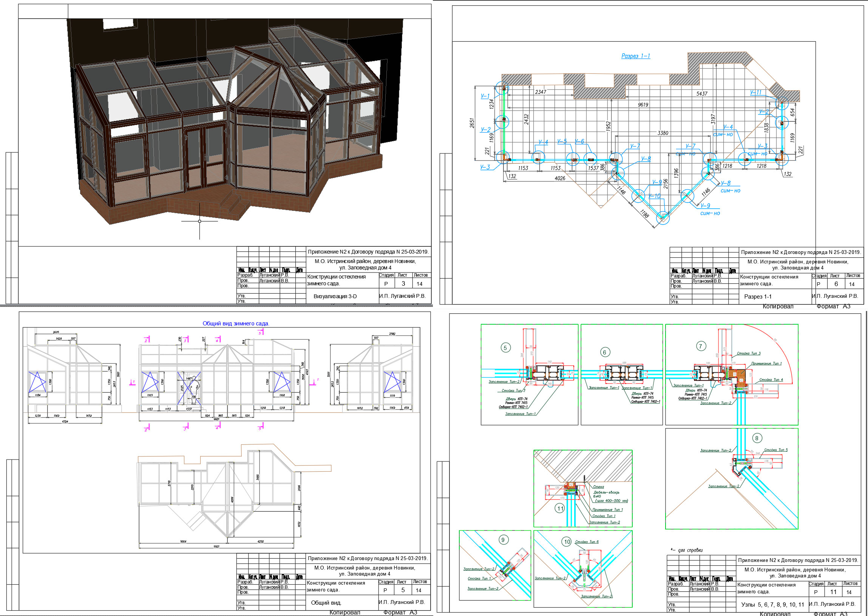
Task: Select the Стена label in node 11
Action: [599, 486]
